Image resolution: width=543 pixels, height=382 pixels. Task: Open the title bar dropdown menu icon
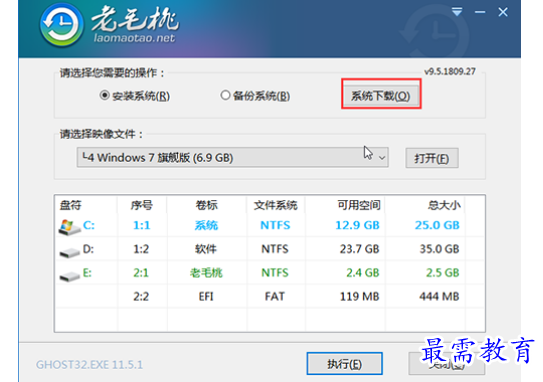click(x=457, y=12)
